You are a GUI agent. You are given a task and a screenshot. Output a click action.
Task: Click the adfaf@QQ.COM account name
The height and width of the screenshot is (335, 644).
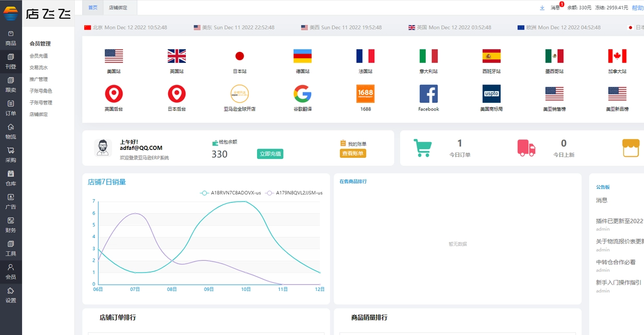pos(141,148)
